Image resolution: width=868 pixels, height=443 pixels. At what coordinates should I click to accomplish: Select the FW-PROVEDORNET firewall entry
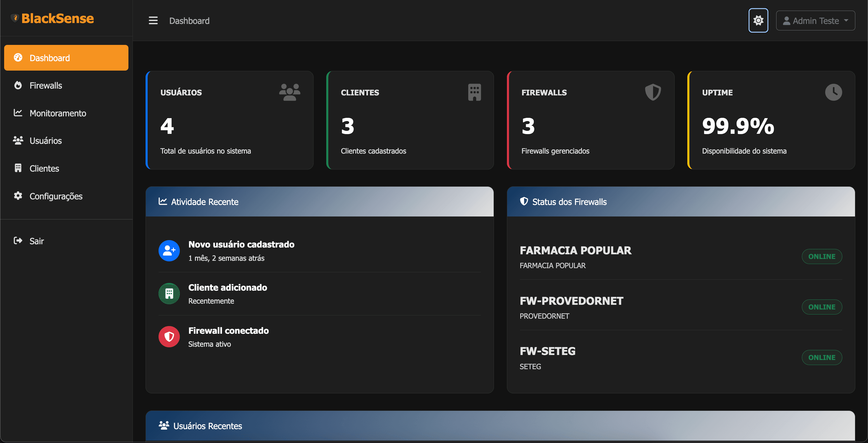coord(571,301)
